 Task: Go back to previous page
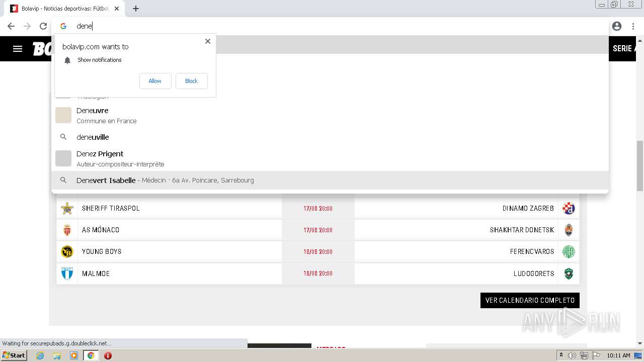(11, 26)
